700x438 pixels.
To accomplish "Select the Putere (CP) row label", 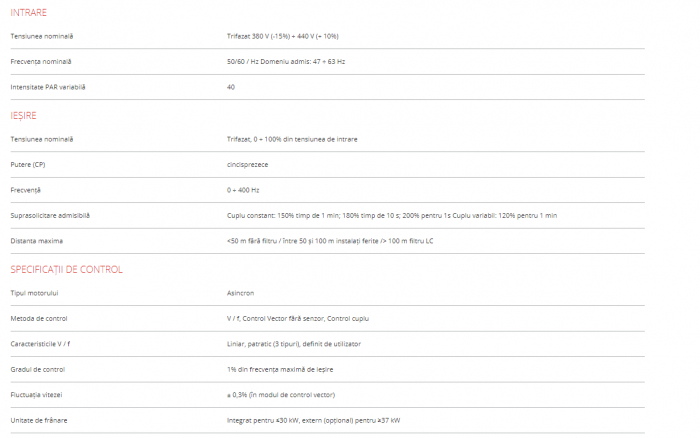I will tap(28, 164).
